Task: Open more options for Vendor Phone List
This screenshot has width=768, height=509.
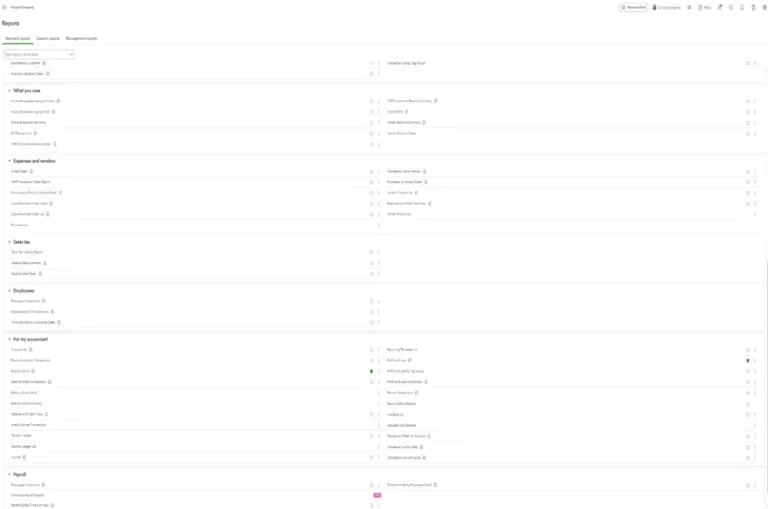Action: pos(755,215)
